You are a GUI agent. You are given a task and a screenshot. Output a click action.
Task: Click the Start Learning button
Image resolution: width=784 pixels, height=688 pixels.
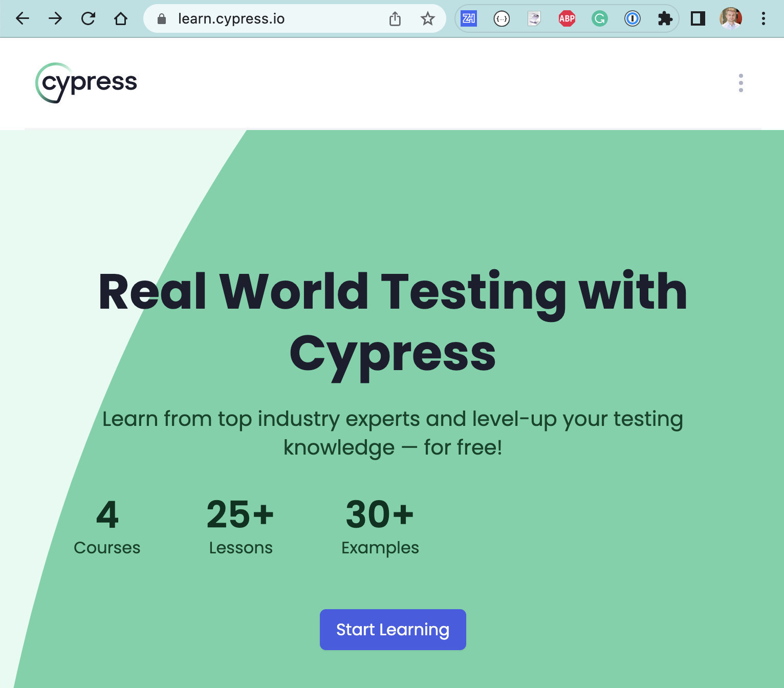tap(393, 630)
